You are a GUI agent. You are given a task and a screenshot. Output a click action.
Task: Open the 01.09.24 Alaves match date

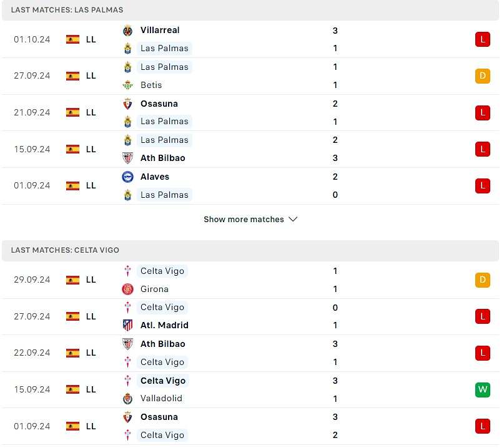click(32, 187)
